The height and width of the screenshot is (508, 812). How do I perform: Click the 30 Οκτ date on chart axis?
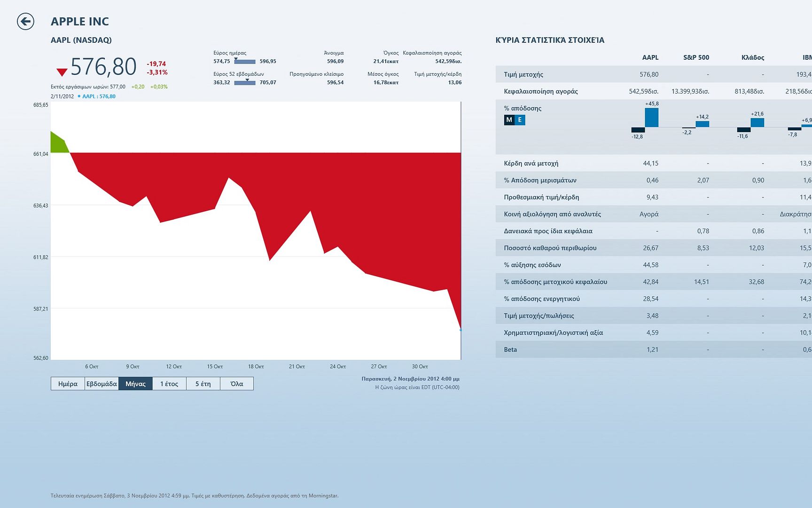420,366
